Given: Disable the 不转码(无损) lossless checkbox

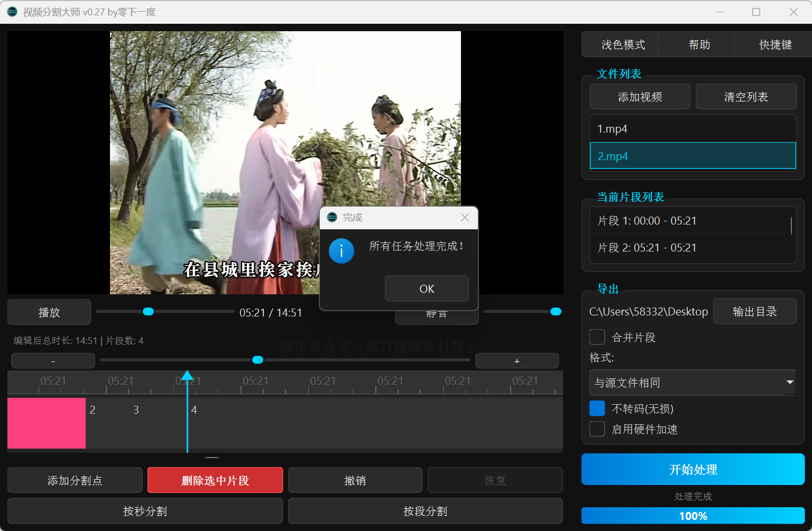Looking at the screenshot, I should tap(597, 408).
